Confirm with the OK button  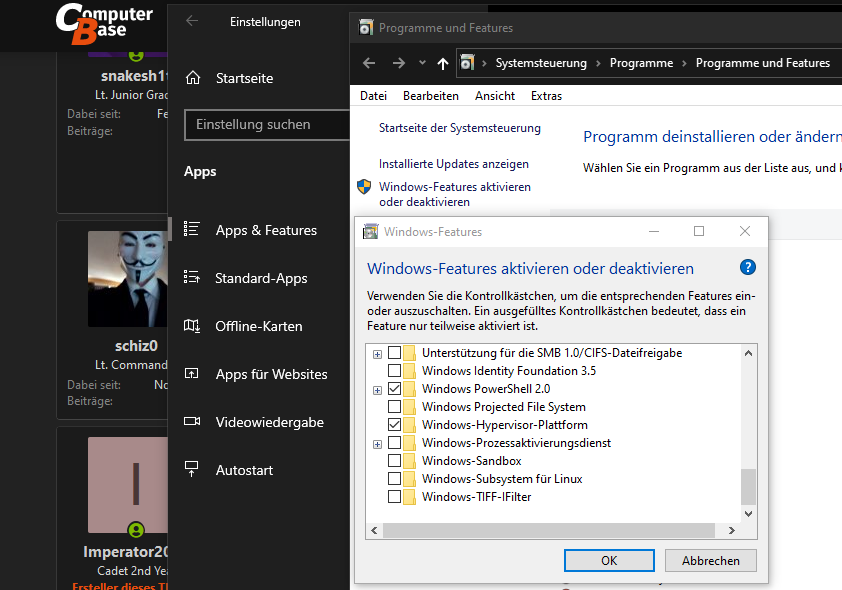pyautogui.click(x=609, y=560)
